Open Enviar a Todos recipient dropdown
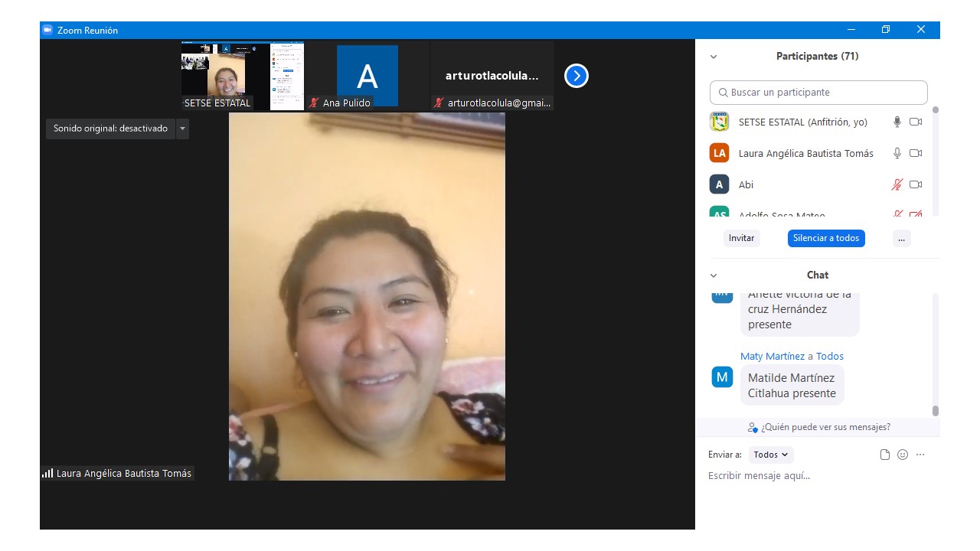This screenshot has width=980, height=551. (771, 455)
